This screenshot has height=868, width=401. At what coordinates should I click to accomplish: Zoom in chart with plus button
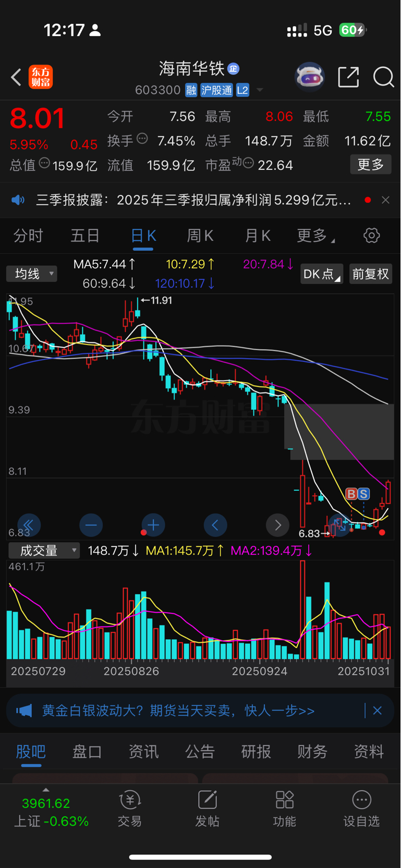(153, 525)
